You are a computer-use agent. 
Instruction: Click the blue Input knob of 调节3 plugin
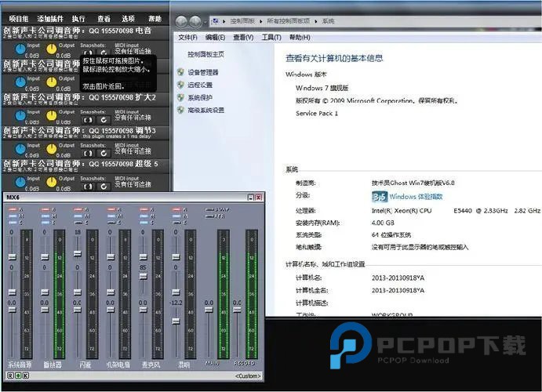pos(20,149)
